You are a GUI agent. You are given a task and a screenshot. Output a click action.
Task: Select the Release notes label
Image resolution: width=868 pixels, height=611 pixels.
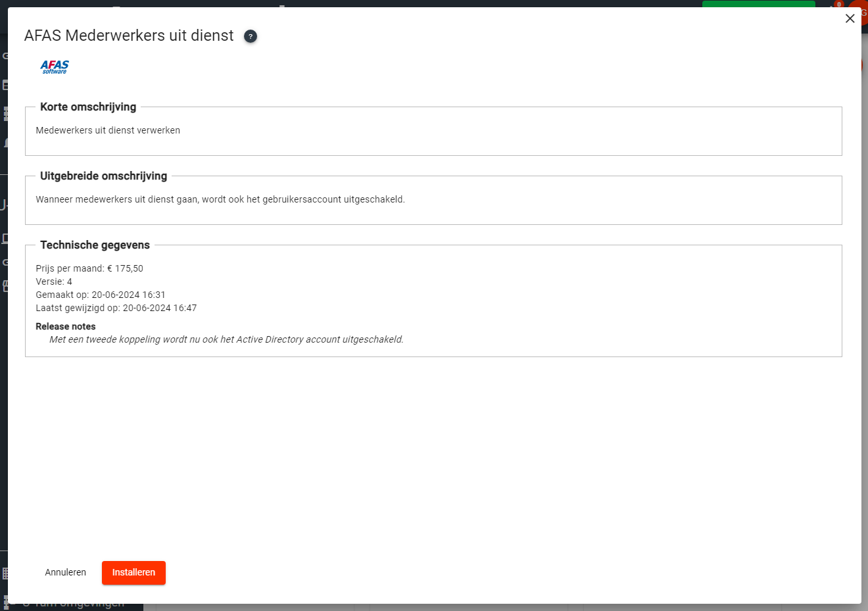(x=66, y=326)
